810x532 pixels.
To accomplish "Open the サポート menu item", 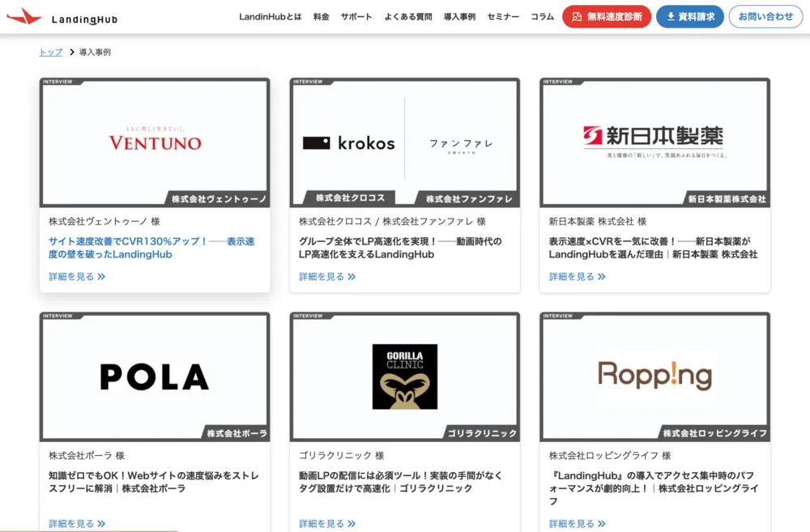I will point(356,16).
